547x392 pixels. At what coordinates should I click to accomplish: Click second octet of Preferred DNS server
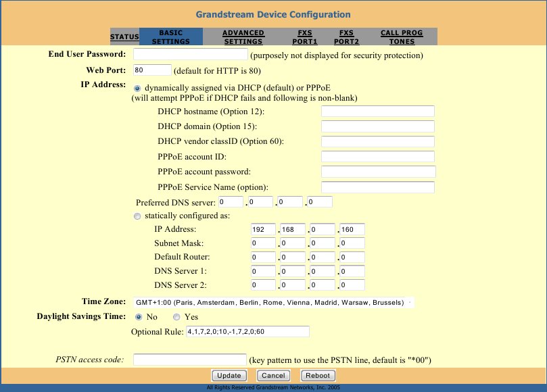coord(260,201)
